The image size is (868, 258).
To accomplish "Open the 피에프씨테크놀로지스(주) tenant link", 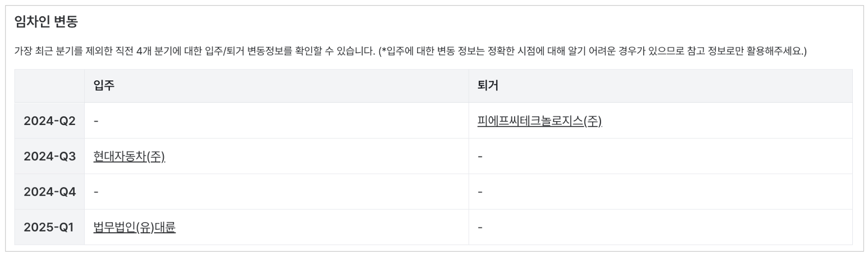I will coord(539,121).
